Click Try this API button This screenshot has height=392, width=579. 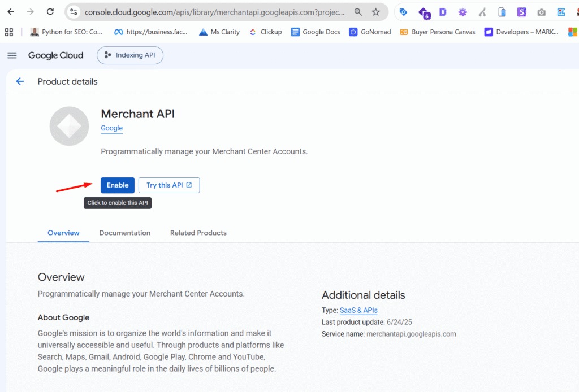[x=169, y=185]
